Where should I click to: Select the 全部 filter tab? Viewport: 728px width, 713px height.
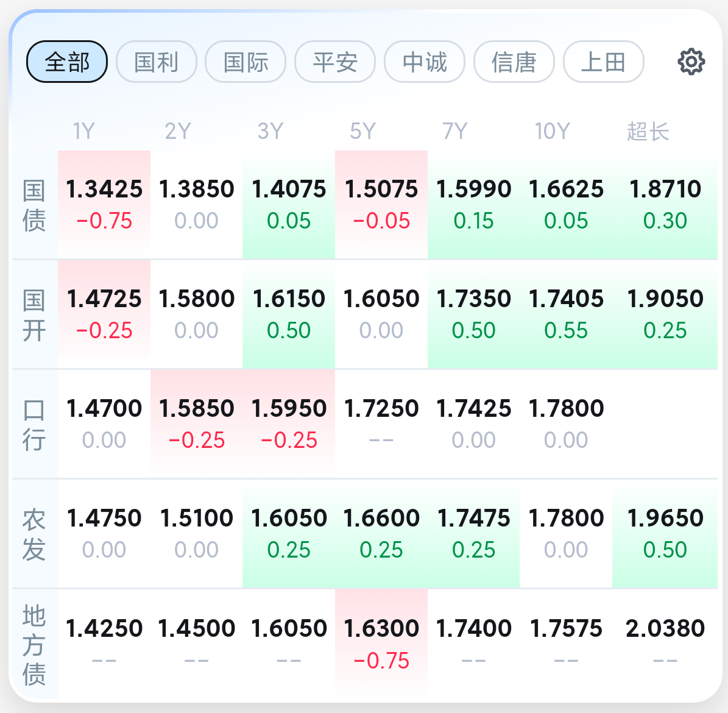[67, 62]
